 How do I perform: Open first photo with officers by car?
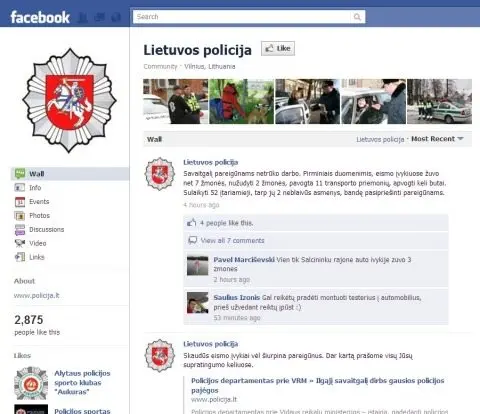(176, 101)
